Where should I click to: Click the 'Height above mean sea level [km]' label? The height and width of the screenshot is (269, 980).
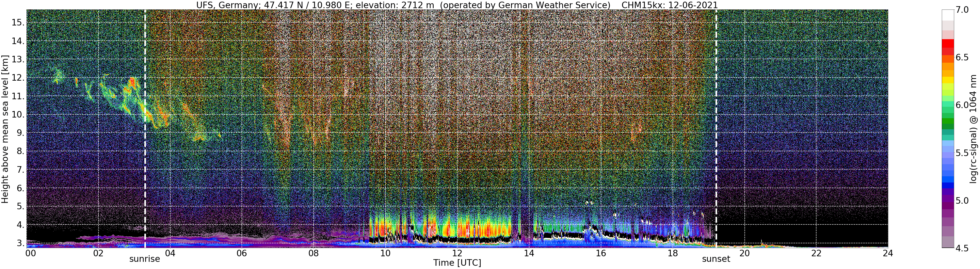click(5, 129)
